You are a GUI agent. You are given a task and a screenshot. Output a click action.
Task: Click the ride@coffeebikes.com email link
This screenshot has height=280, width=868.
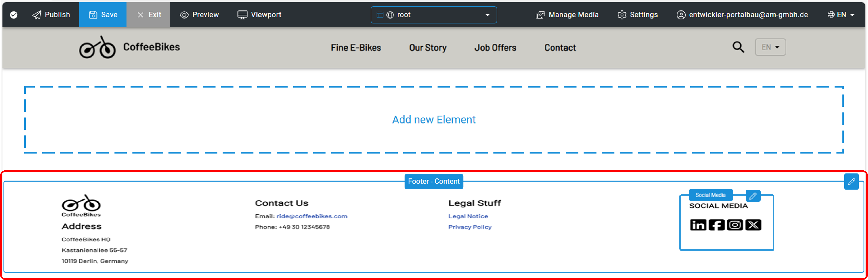[x=312, y=216]
